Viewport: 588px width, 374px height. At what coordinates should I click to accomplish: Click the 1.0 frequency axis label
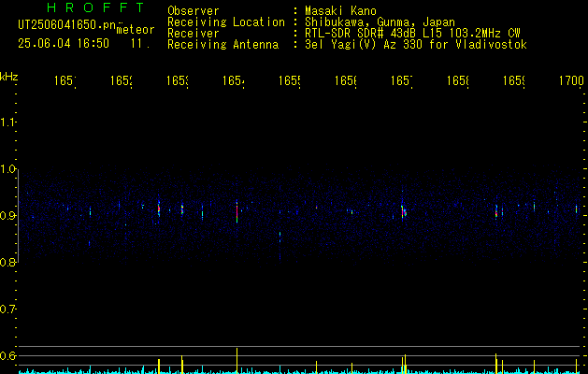click(8, 169)
